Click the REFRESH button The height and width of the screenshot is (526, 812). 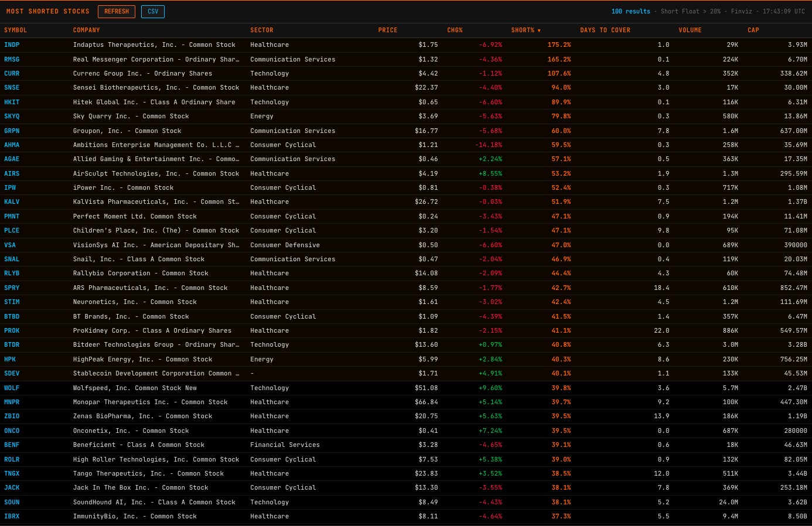(x=117, y=12)
